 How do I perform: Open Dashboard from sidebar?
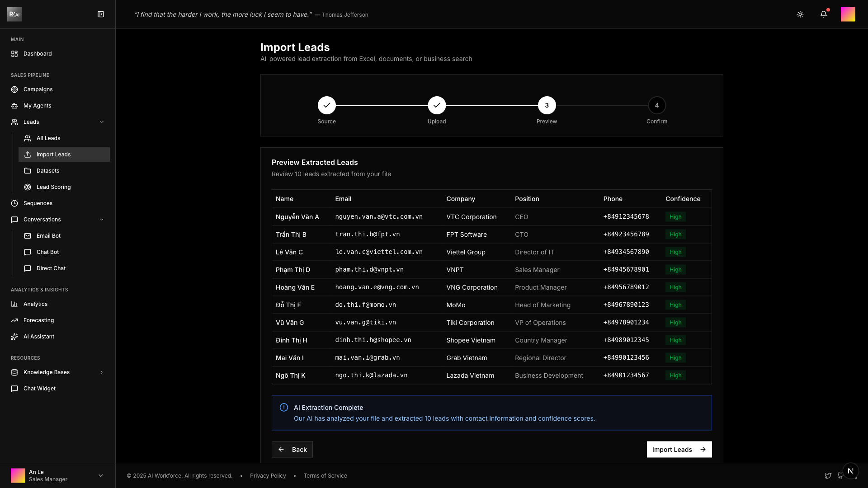tap(38, 54)
